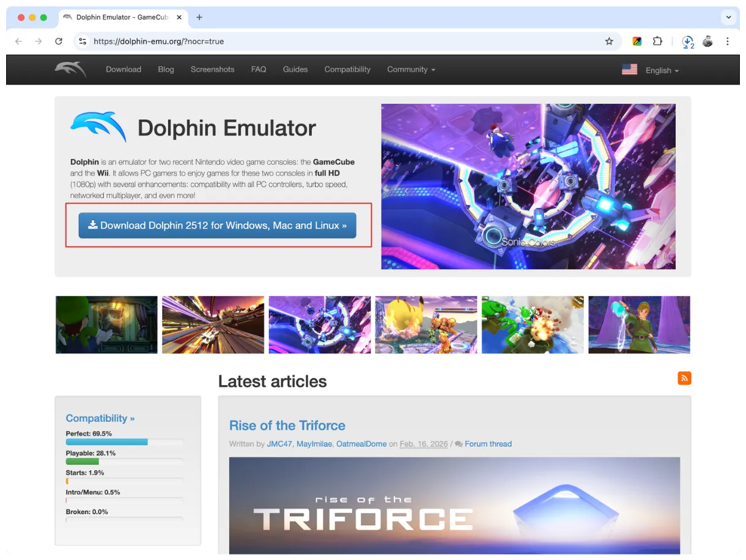Click the Dolphin logo in the navbar

click(70, 70)
